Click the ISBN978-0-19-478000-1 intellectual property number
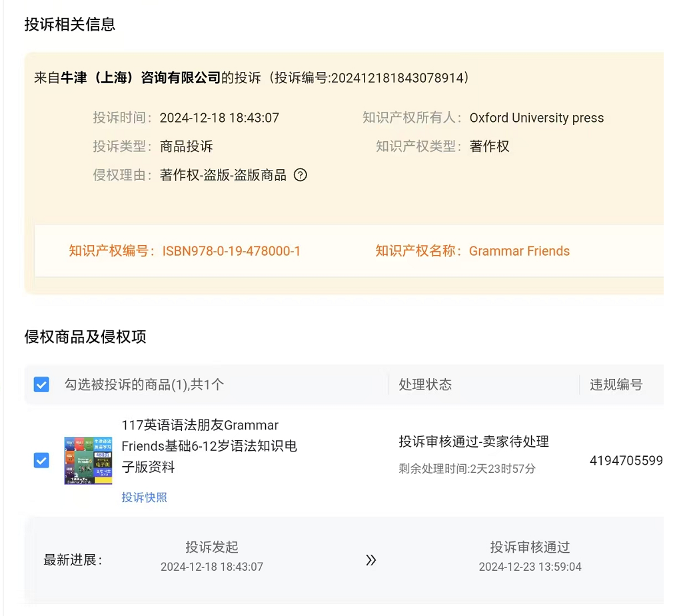 (x=230, y=251)
